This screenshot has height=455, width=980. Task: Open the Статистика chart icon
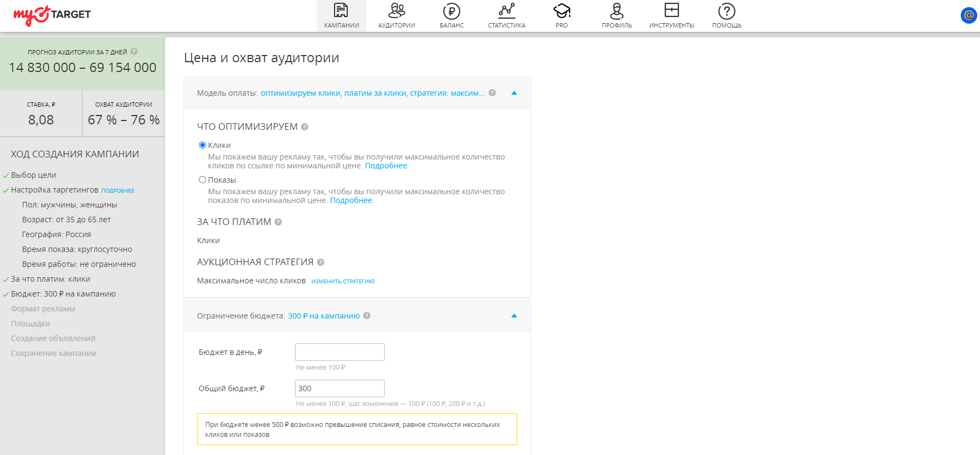click(506, 10)
